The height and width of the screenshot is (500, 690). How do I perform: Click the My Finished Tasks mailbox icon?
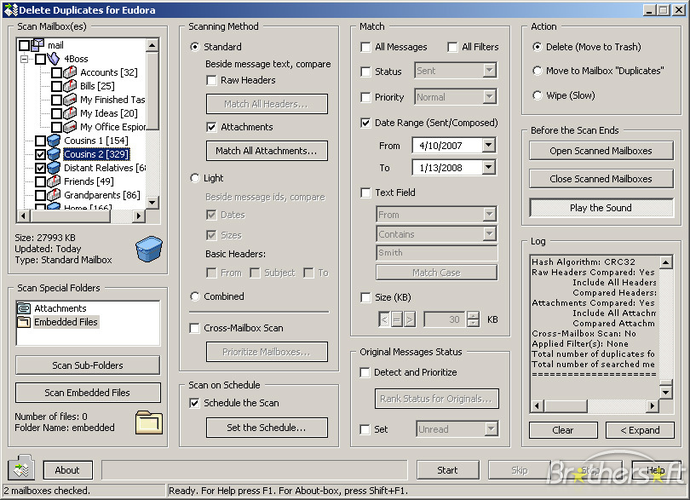[70, 99]
